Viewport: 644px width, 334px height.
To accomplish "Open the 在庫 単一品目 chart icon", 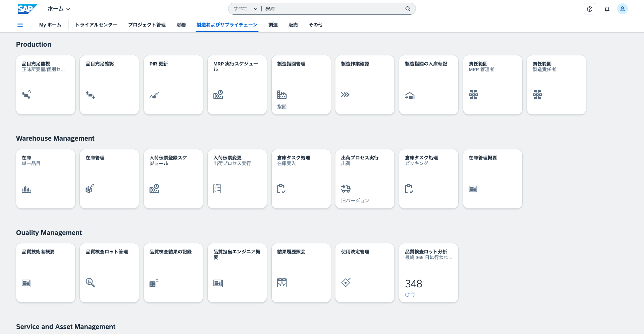I will [x=26, y=189].
